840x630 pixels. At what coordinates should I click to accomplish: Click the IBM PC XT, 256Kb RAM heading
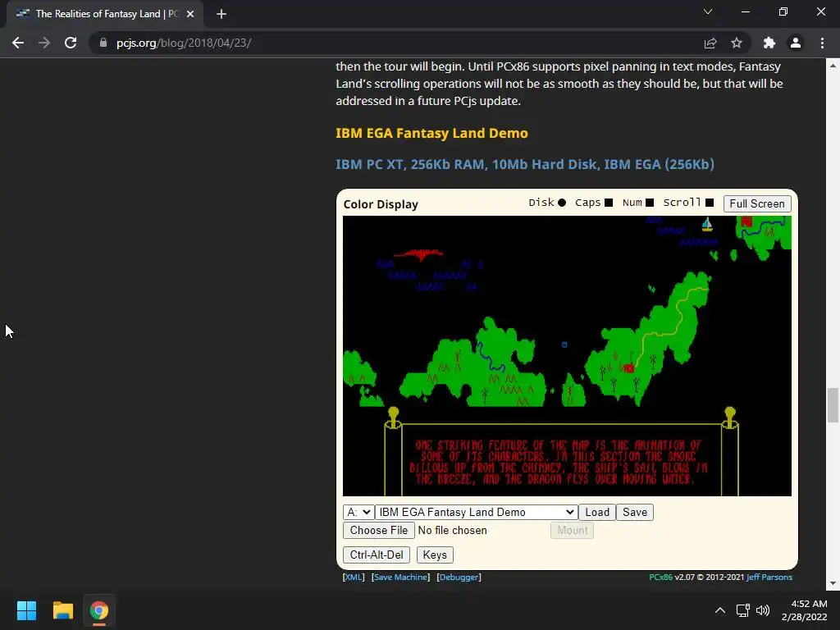pos(525,164)
